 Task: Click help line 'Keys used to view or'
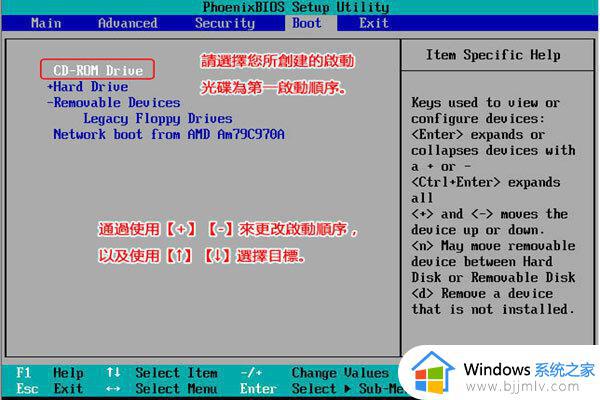pyautogui.click(x=486, y=103)
